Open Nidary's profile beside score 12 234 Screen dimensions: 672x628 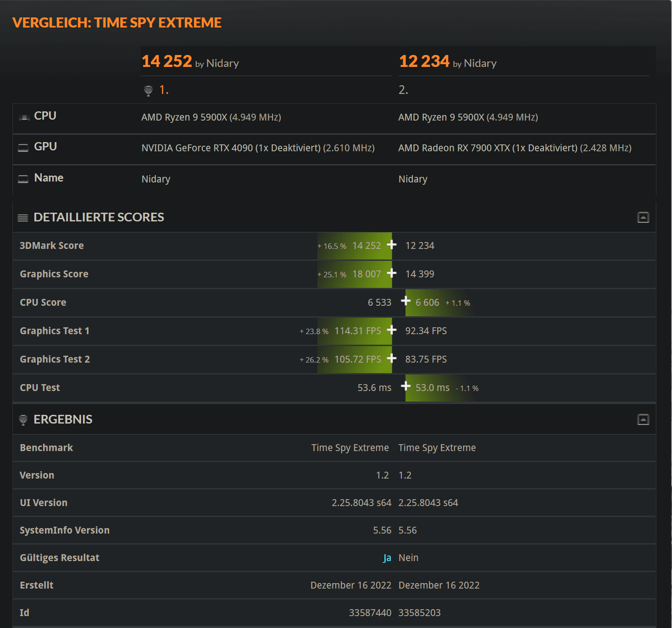click(480, 63)
